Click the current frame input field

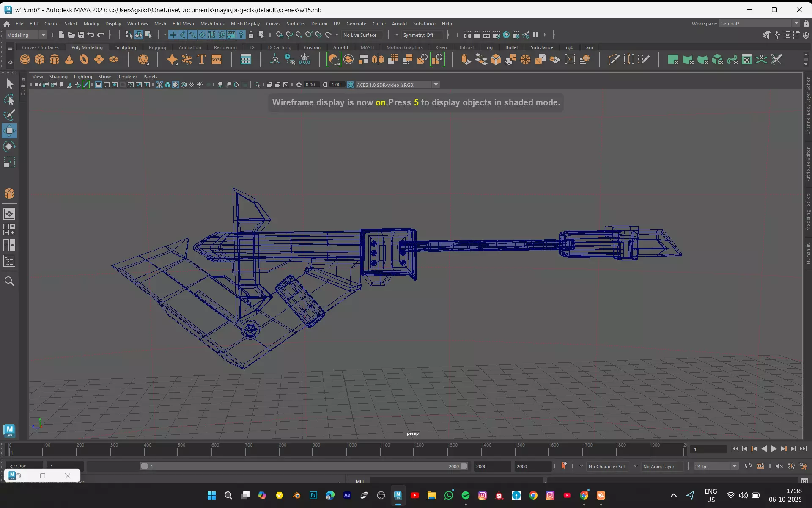tap(709, 449)
